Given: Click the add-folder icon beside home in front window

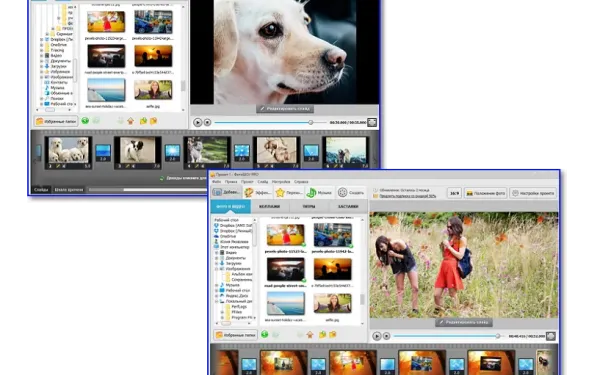Looking at the screenshot, I should (323, 335).
